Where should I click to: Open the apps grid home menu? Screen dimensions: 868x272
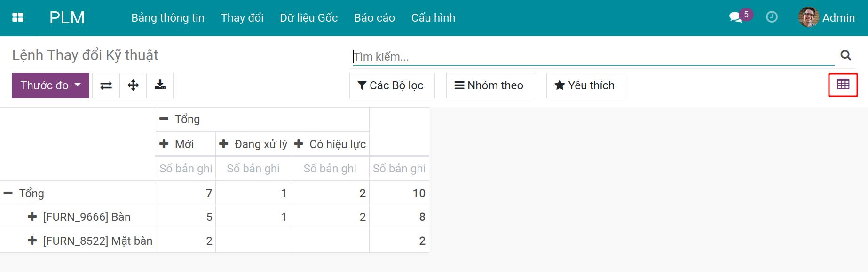pyautogui.click(x=17, y=17)
